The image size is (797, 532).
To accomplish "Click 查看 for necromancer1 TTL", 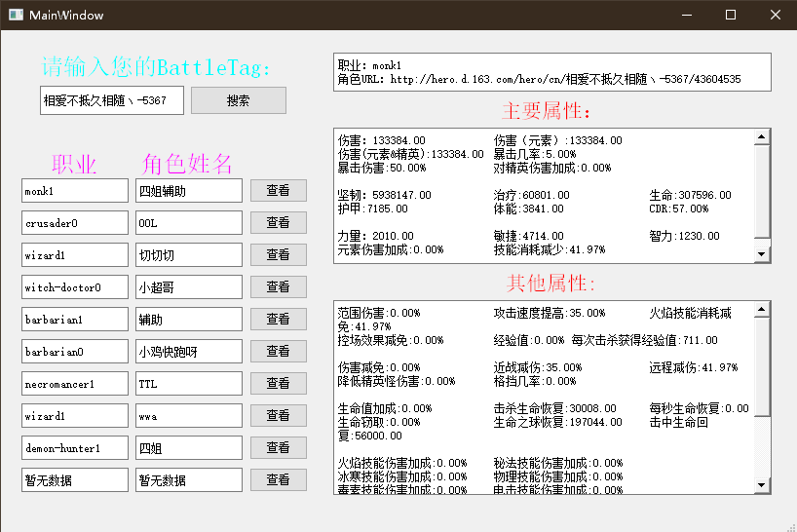I will click(279, 383).
